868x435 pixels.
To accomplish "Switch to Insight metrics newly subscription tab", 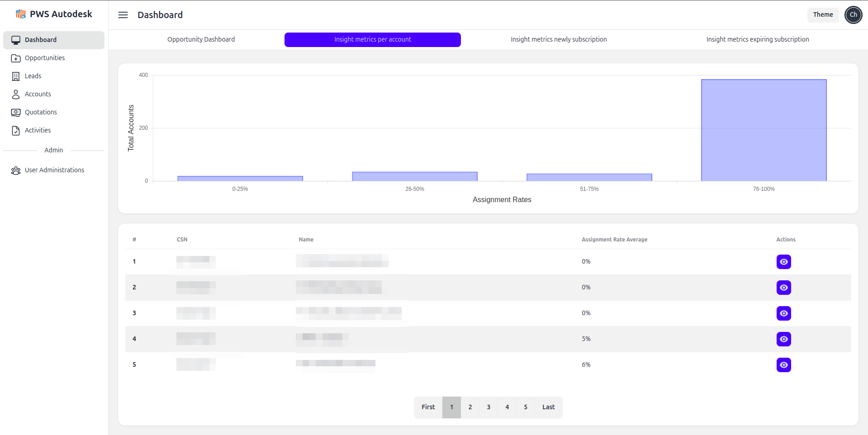I will pos(559,39).
